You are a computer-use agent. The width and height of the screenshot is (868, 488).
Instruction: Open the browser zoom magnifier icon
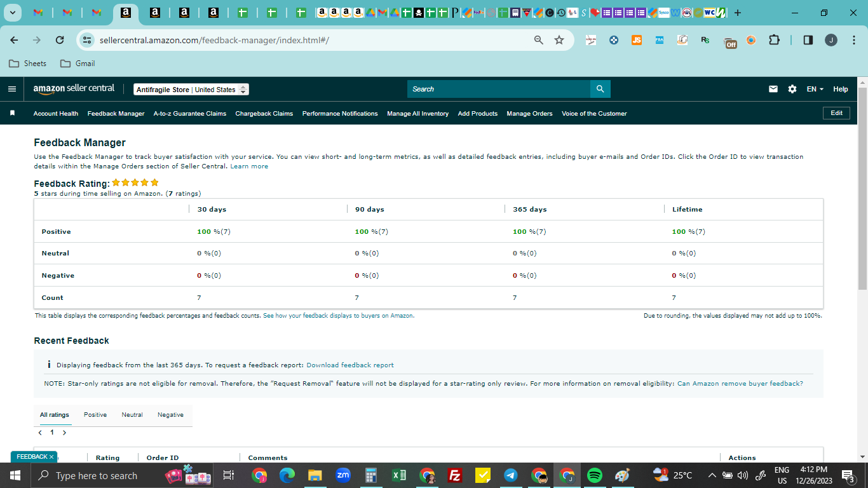click(x=539, y=40)
